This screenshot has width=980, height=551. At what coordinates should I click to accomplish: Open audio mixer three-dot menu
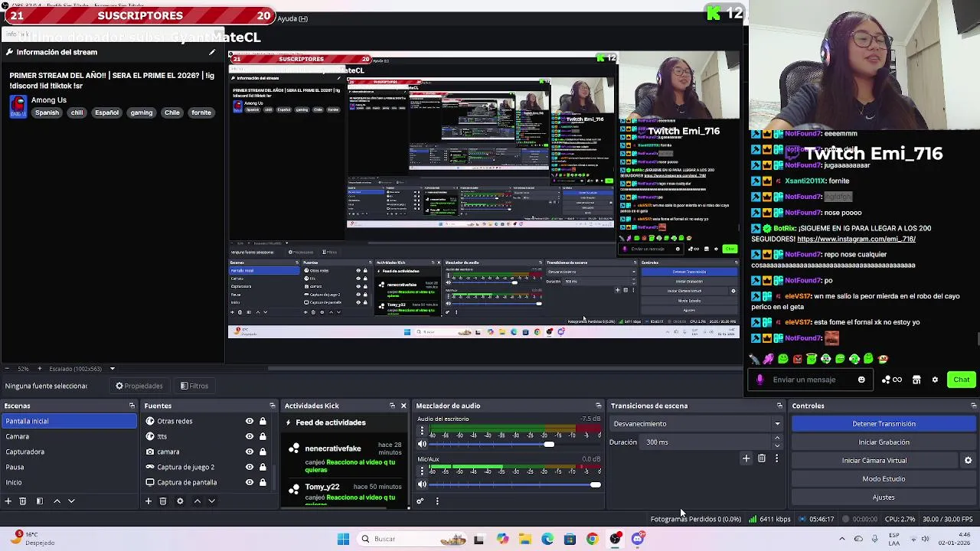click(437, 501)
